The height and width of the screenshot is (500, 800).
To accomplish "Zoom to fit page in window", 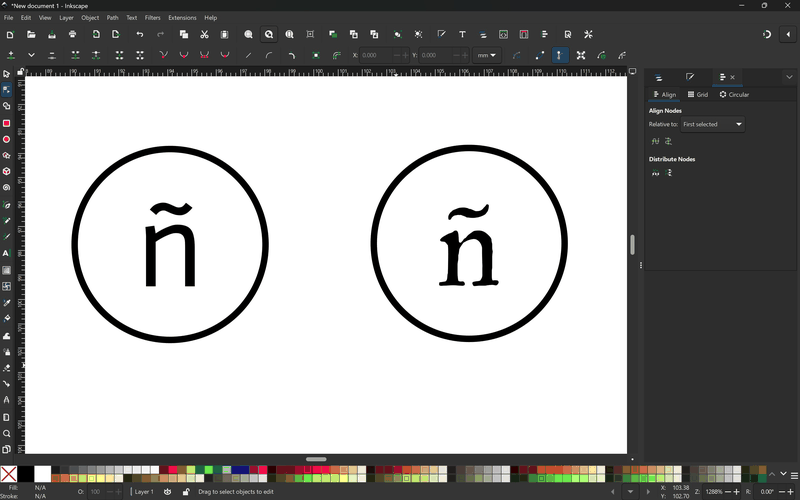I will 289,34.
